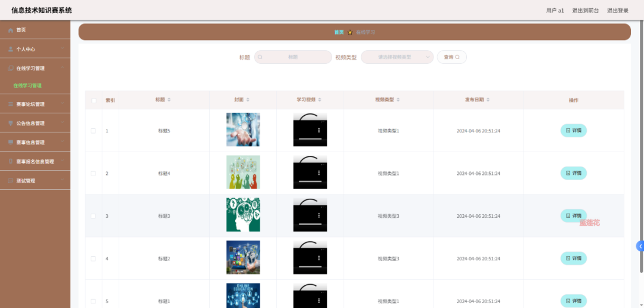This screenshot has height=308, width=644.
Task: Toggle the select-all header checkbox
Action: click(94, 100)
